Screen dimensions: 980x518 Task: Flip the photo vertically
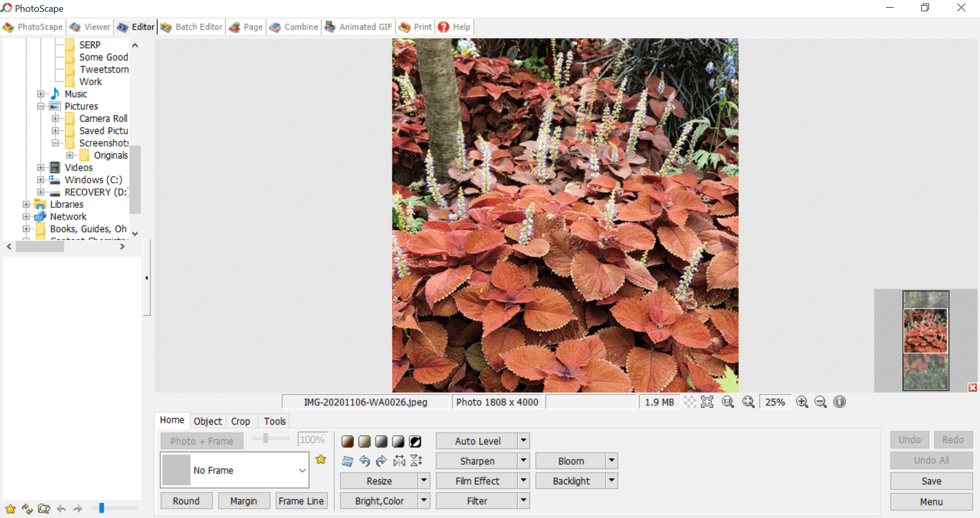[x=416, y=461]
